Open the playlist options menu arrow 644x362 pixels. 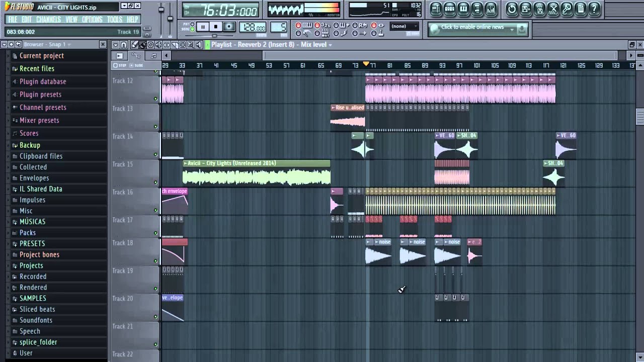tap(116, 45)
